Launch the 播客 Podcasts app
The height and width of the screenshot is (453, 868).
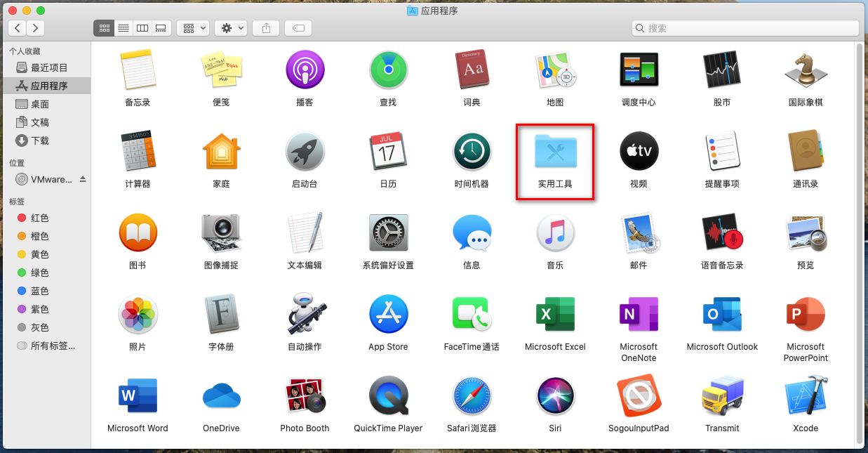[305, 70]
